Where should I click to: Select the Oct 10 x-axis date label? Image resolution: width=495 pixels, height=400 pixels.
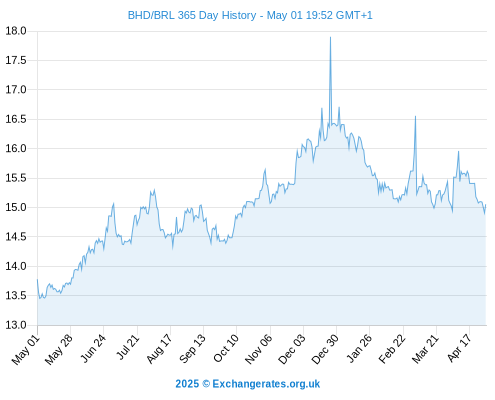tap(226, 349)
